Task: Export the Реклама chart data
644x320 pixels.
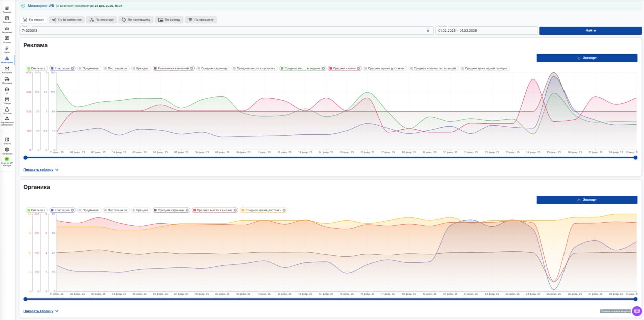Action: pyautogui.click(x=587, y=58)
